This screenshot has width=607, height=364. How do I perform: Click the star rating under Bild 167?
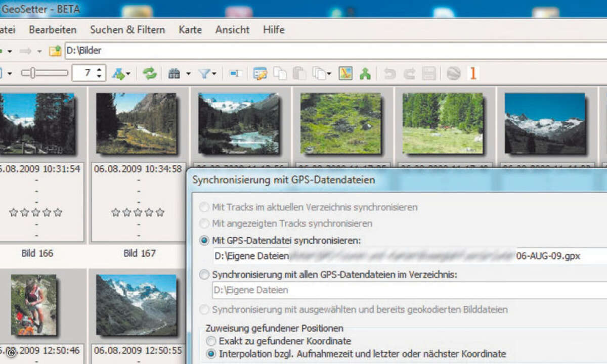138,212
